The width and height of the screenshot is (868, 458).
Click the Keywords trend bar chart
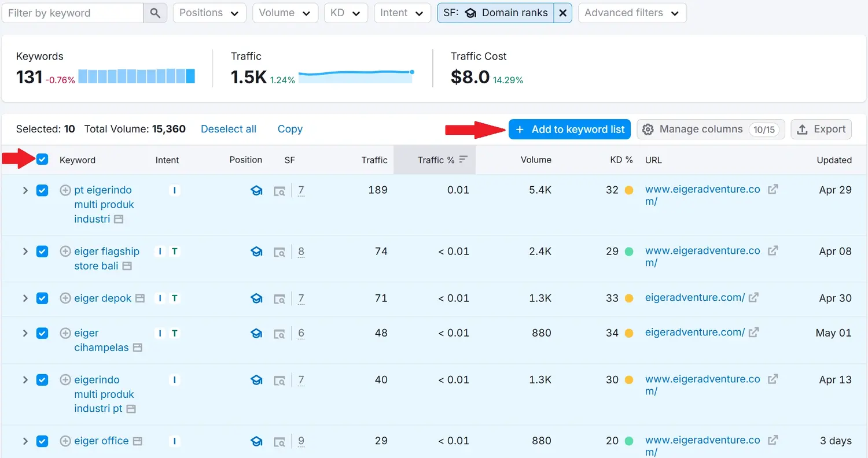137,76
